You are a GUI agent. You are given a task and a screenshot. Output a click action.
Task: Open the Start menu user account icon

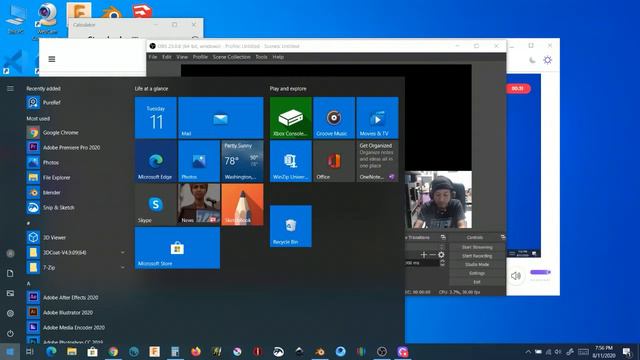(10, 253)
